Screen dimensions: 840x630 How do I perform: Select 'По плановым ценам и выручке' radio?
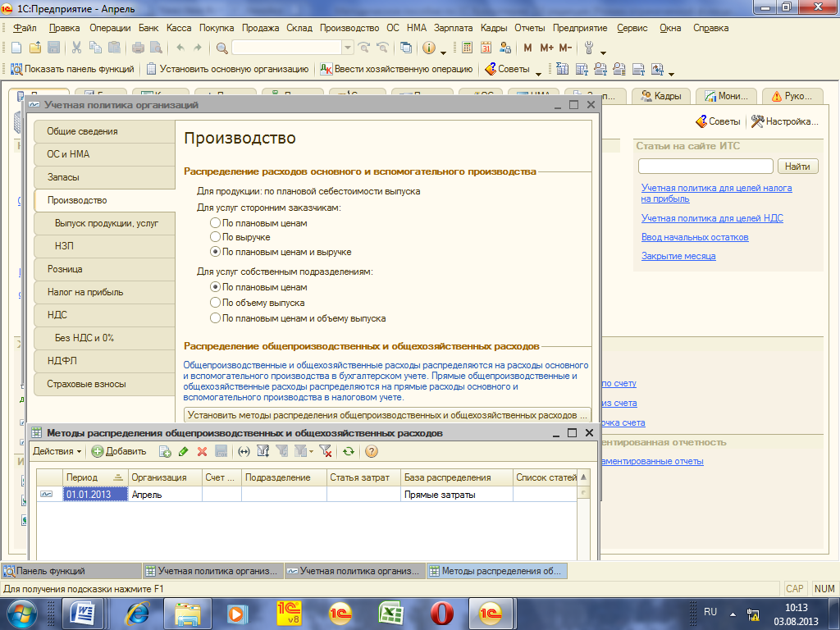tap(215, 251)
